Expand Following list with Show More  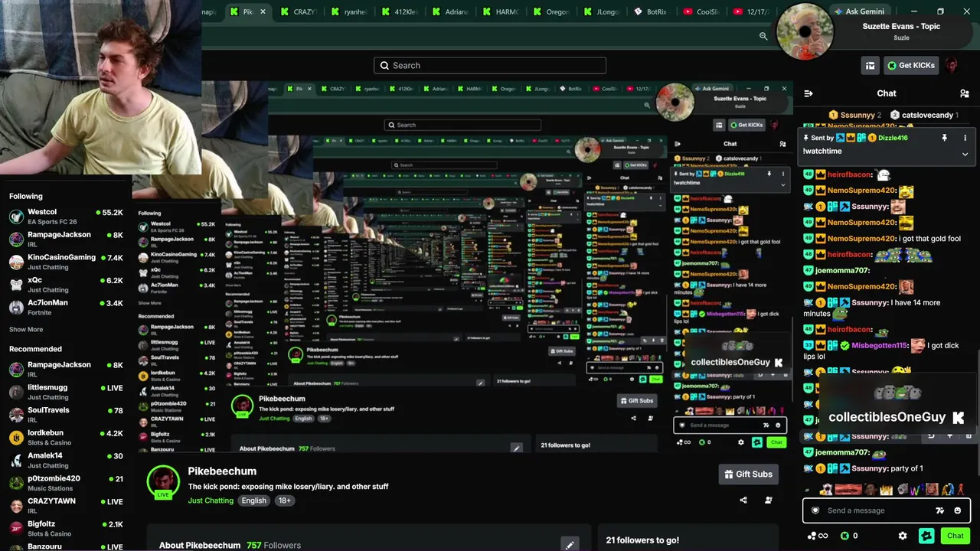point(26,330)
